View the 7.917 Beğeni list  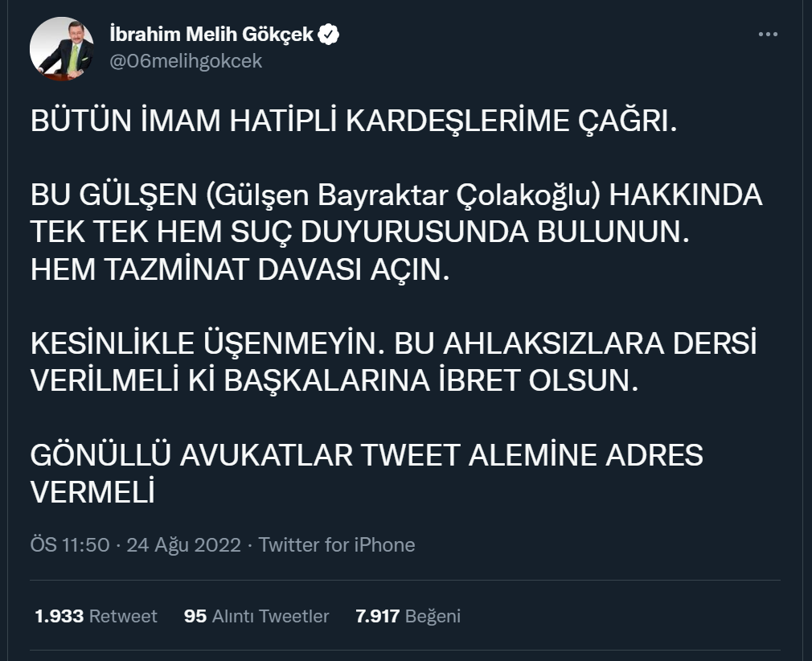coord(408,616)
